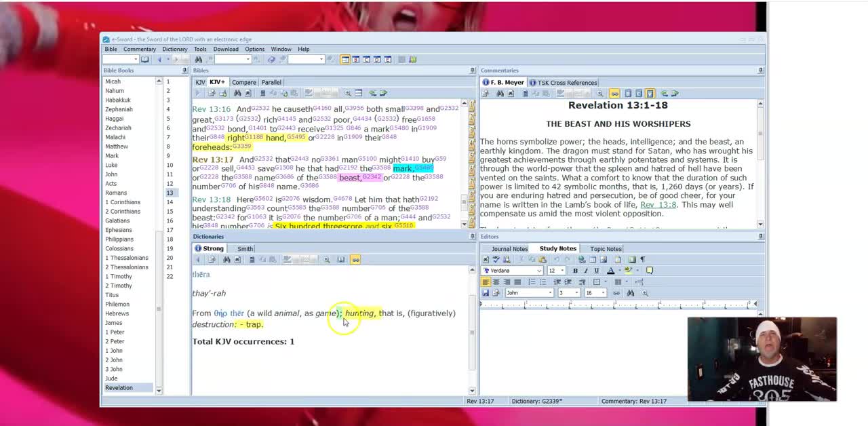868x426 pixels.
Task: Click the green forward arrow in Bibles toolbar
Action: tap(383, 93)
